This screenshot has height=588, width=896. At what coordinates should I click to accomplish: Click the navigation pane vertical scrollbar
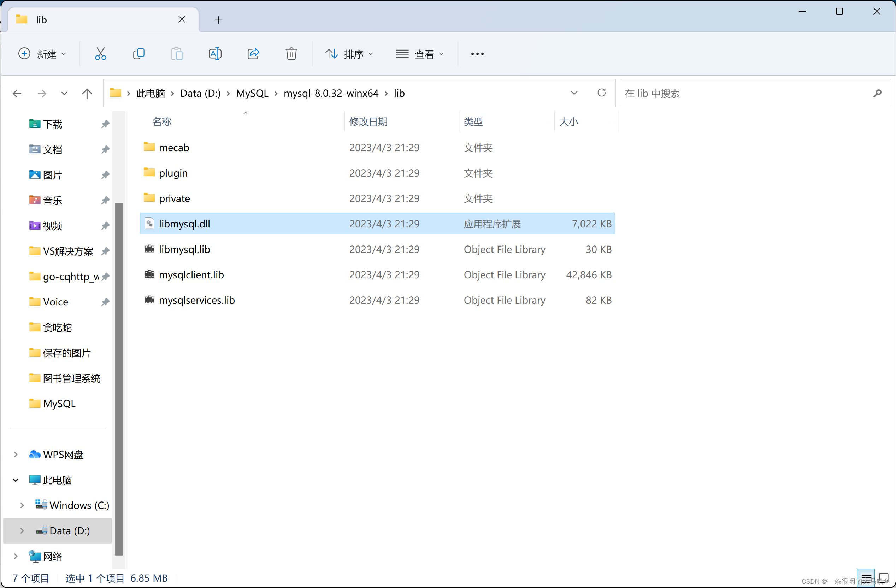119,376
